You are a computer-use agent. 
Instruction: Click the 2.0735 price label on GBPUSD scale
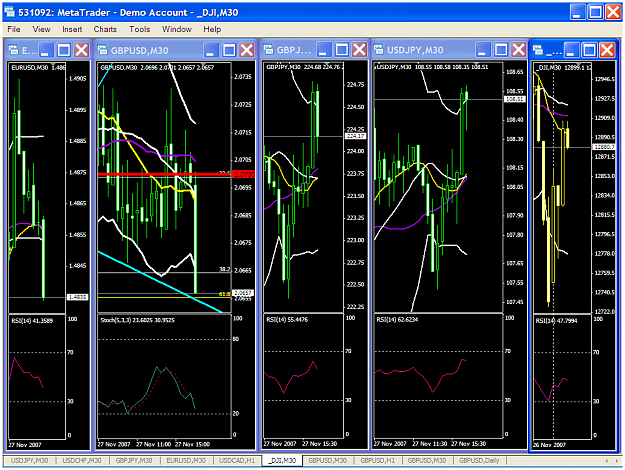pos(243,77)
